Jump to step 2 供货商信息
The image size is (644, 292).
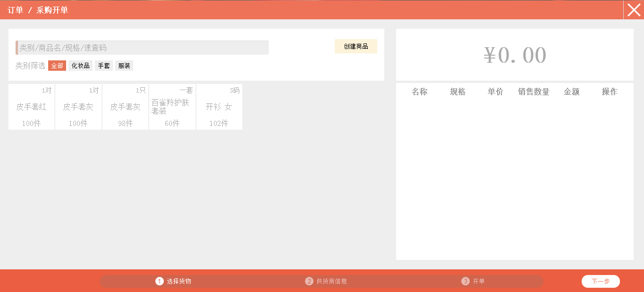pyautogui.click(x=326, y=282)
